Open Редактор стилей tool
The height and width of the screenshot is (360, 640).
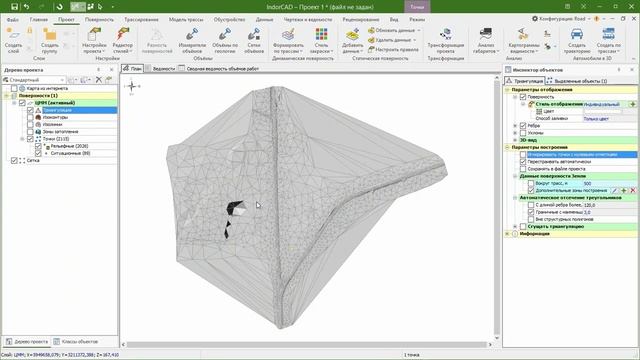coord(122,40)
